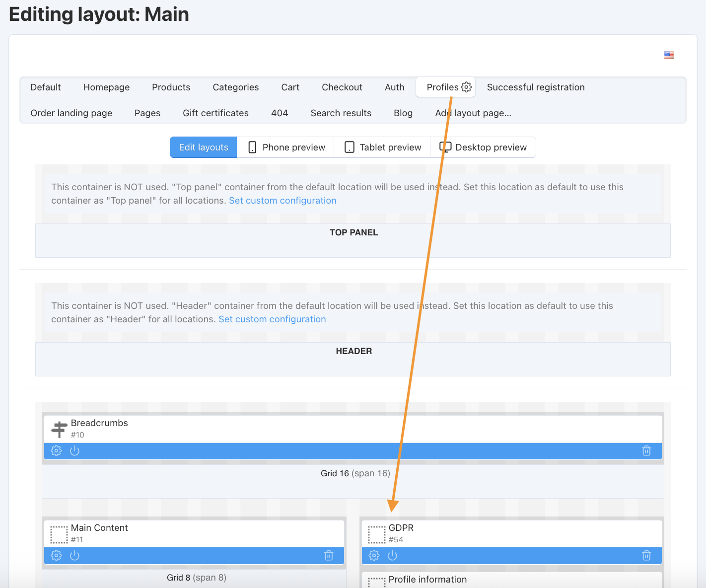Viewport: 706px width, 588px height.
Task: Open GDPR block settings gear
Action: [x=374, y=556]
